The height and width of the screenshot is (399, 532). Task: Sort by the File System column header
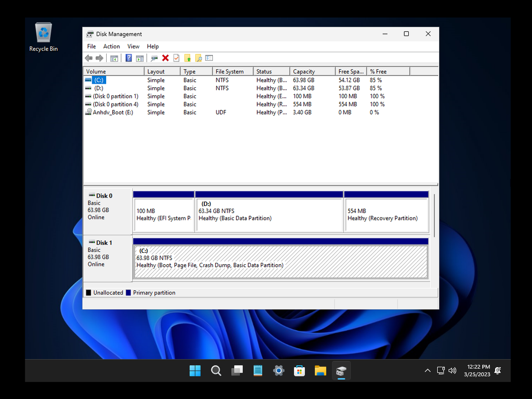[x=233, y=72]
